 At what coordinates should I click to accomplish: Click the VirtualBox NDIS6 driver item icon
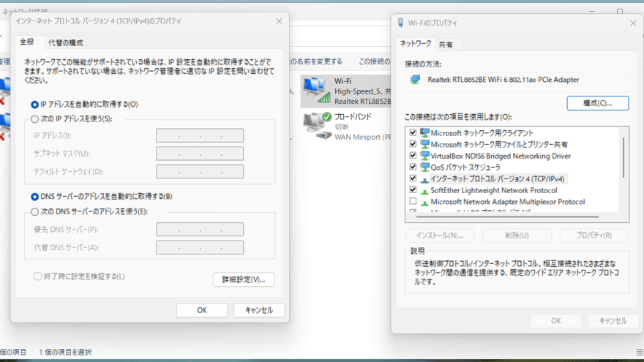click(x=424, y=156)
